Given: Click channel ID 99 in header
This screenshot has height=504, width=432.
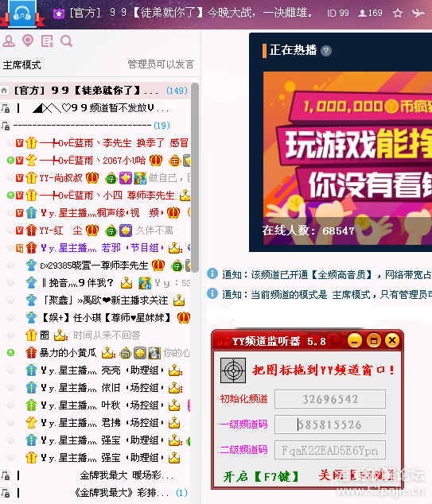Looking at the screenshot, I should coord(338,14).
